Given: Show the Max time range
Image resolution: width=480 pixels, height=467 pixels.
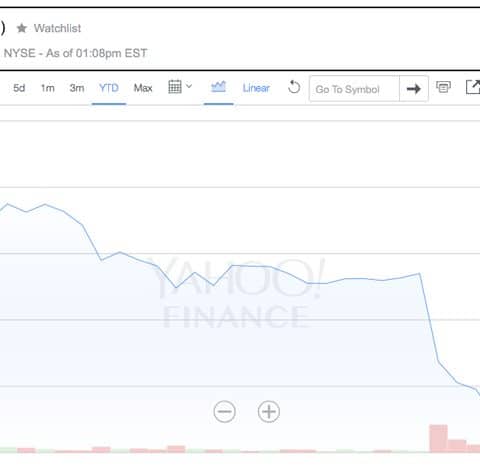Looking at the screenshot, I should [x=143, y=88].
